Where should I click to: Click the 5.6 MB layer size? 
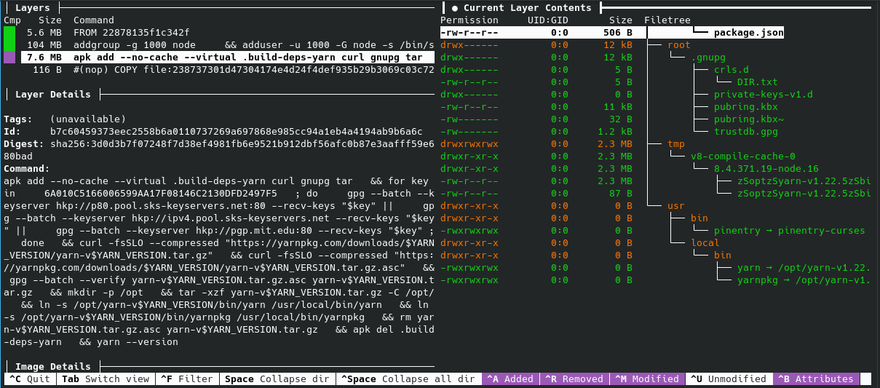click(44, 33)
